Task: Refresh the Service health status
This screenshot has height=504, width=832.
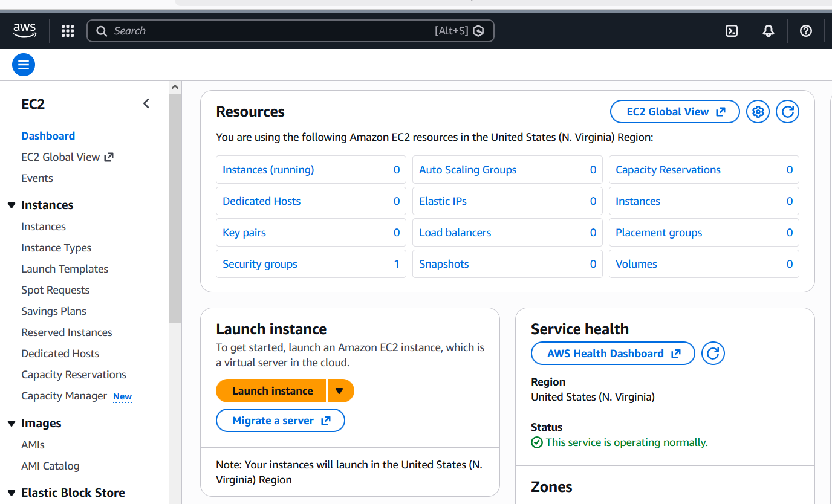Action: [713, 353]
